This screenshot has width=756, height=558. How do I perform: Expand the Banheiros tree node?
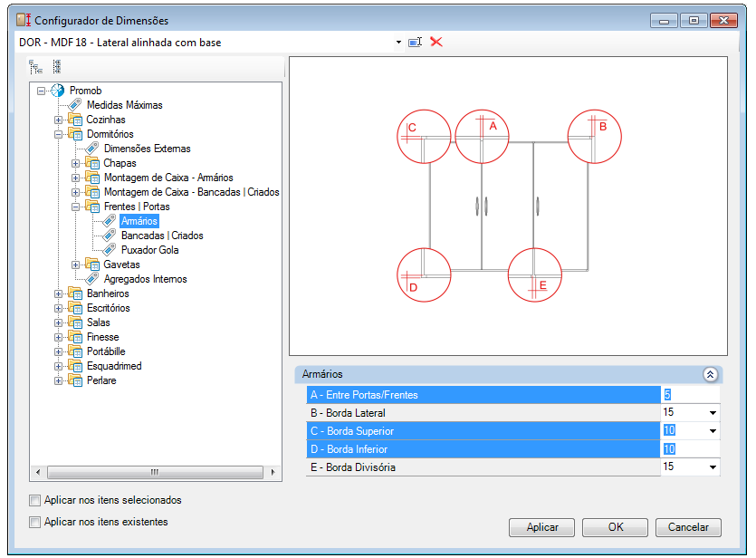tap(58, 293)
